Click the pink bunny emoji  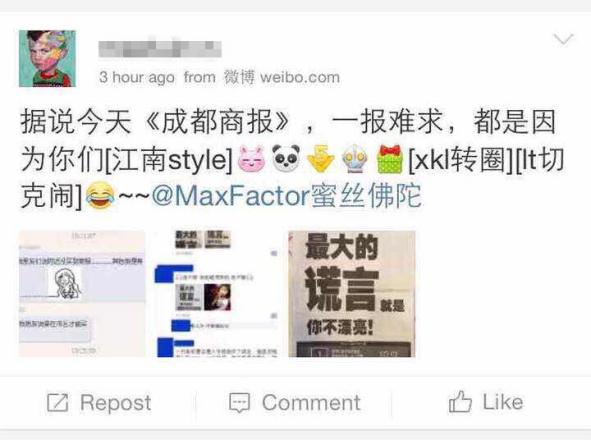(251, 159)
